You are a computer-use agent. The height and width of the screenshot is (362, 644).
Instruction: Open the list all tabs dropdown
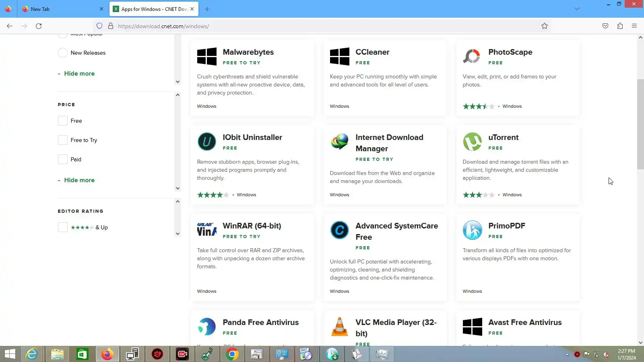coord(577,9)
